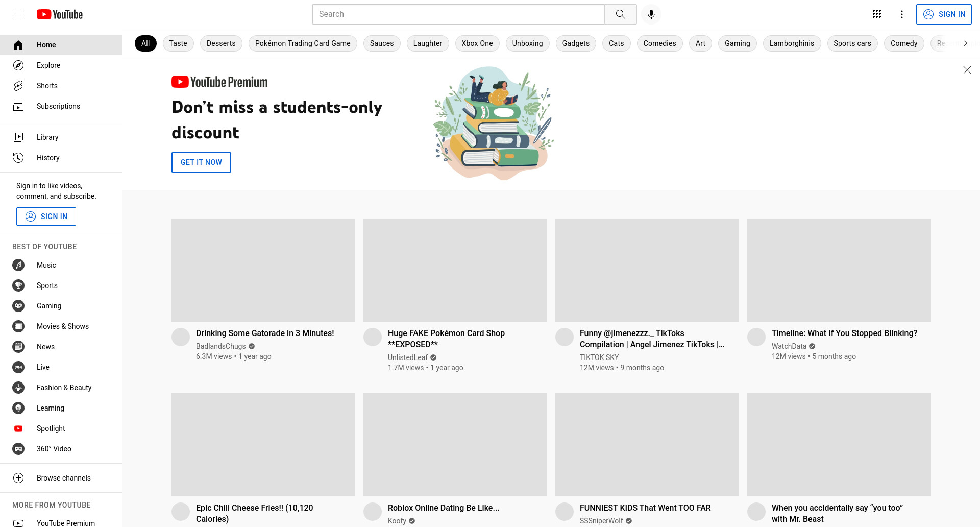
Task: Click the YouTube Premium sidebar icon
Action: click(x=18, y=523)
